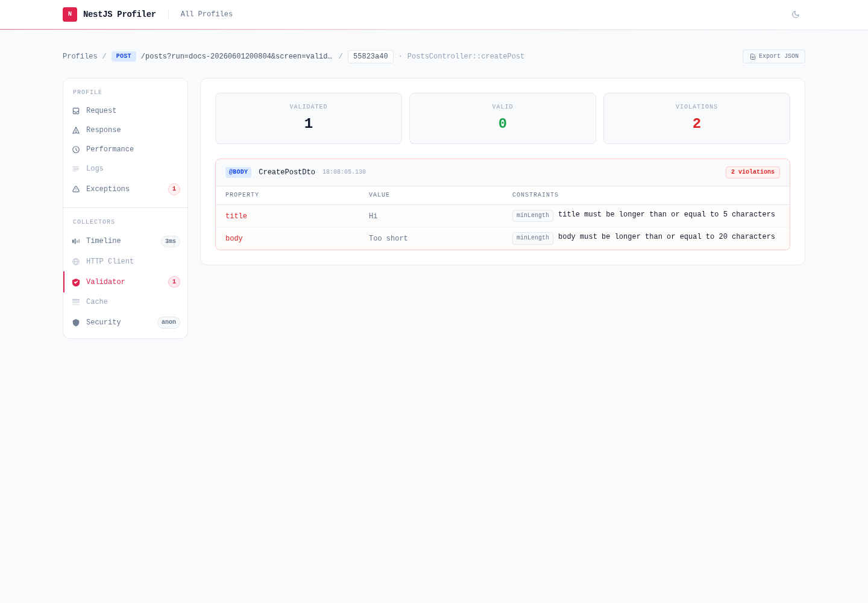The width and height of the screenshot is (868, 603).
Task: Open the HTTP Client collector
Action: 125,262
